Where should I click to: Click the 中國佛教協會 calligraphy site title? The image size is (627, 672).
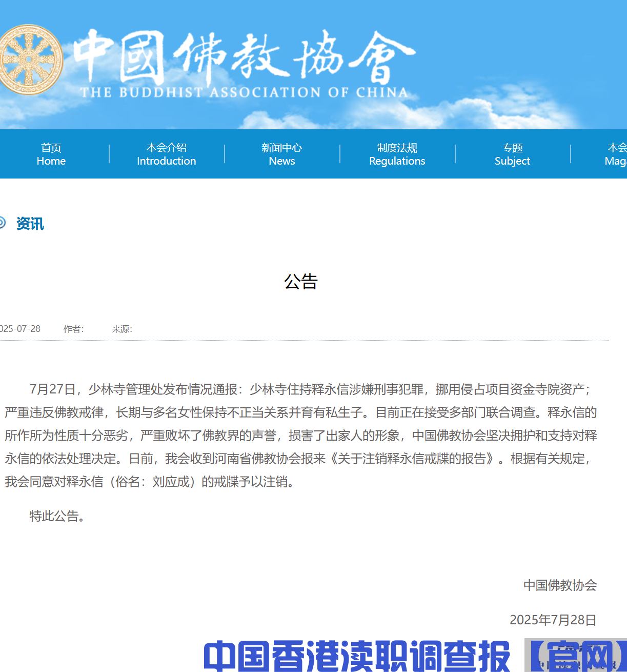pos(244,57)
